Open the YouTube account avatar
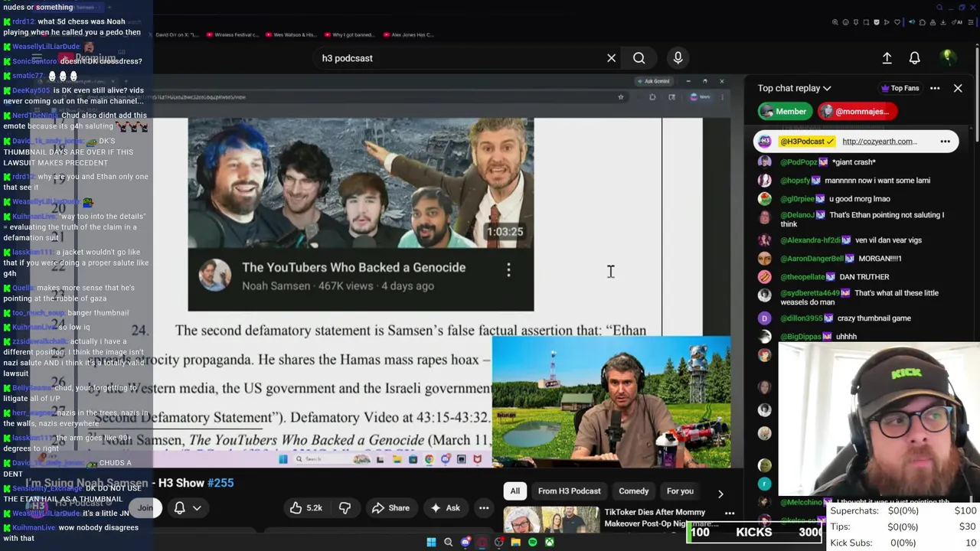 click(947, 57)
